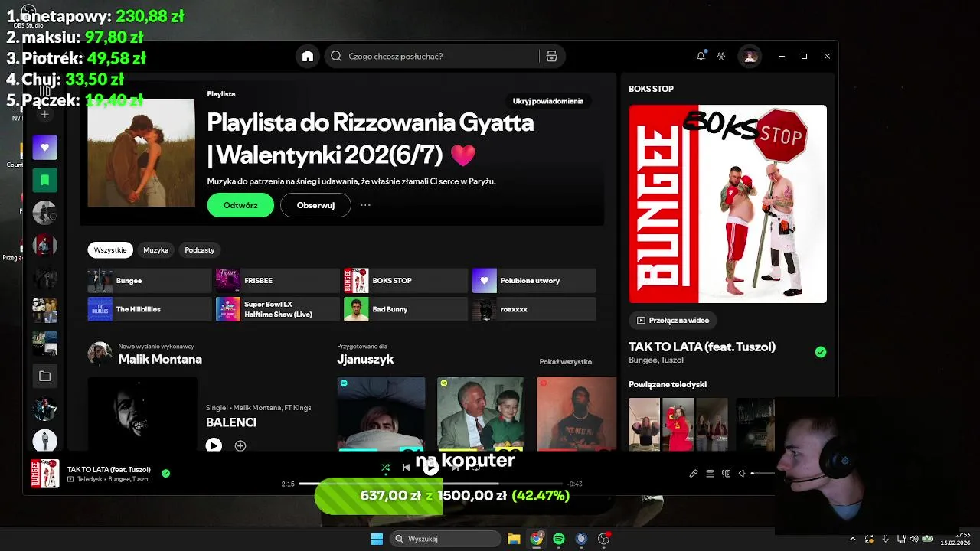
Task: Open green bookmark Your Episodes in sidebar
Action: pos(44,180)
